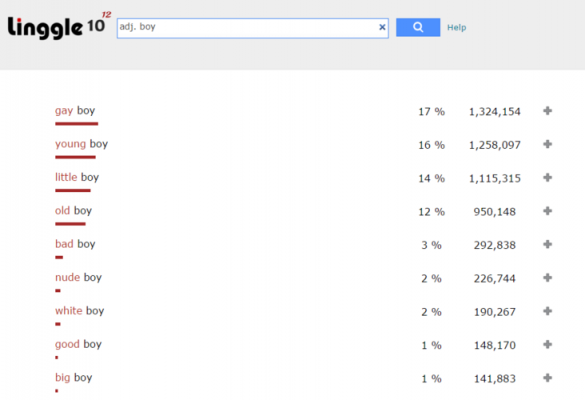585x400 pixels.
Task: Clear the search box with the X icon
Action: point(382,27)
